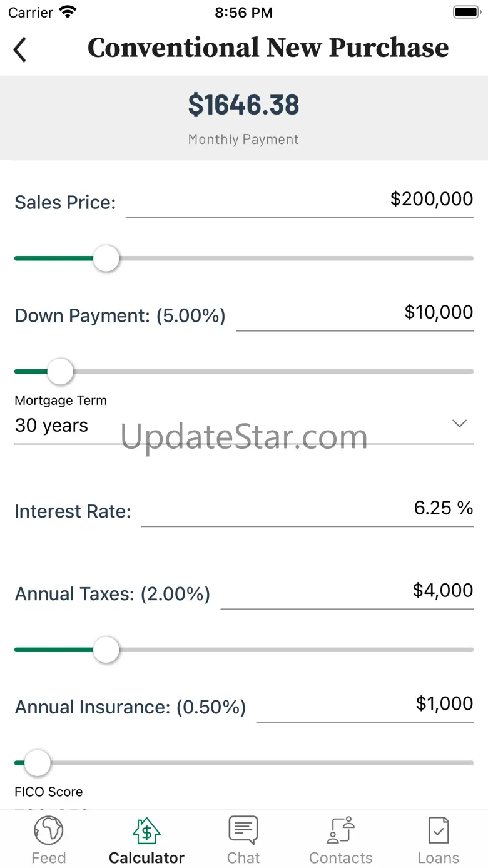Edit the Down Payment $10,000 field
This screenshot has width=488, height=868.
(x=354, y=313)
